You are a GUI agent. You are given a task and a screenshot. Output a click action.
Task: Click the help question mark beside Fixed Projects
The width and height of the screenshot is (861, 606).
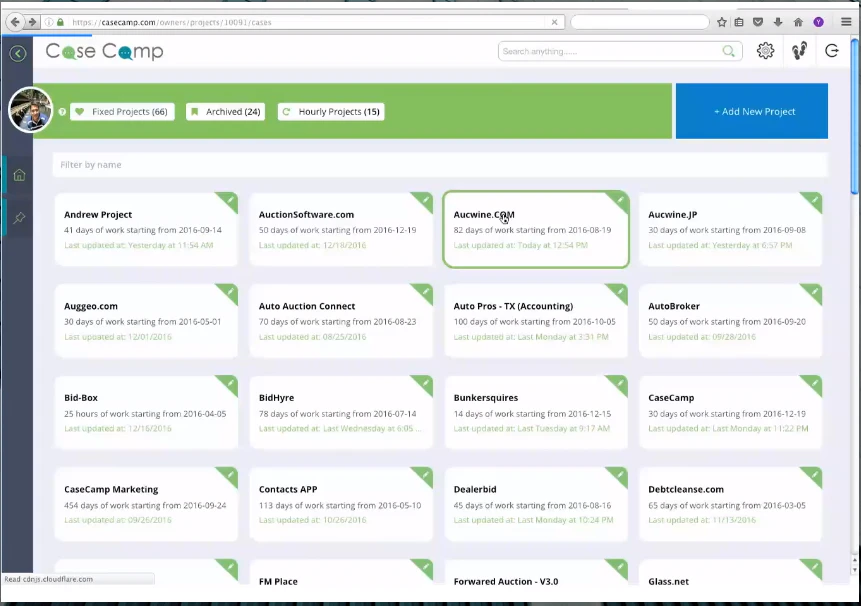[62, 112]
